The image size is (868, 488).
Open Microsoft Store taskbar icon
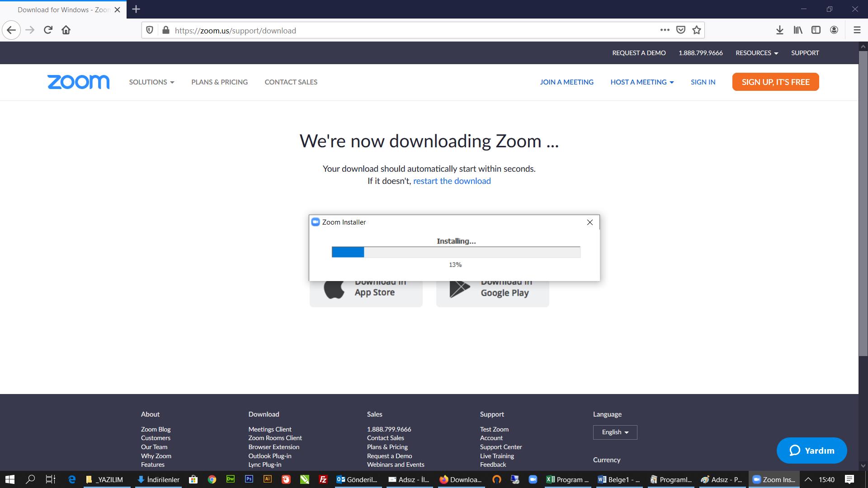[193, 479]
